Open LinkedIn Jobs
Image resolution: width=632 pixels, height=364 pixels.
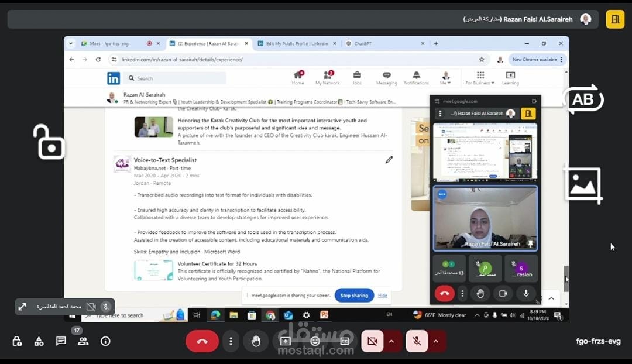point(357,77)
